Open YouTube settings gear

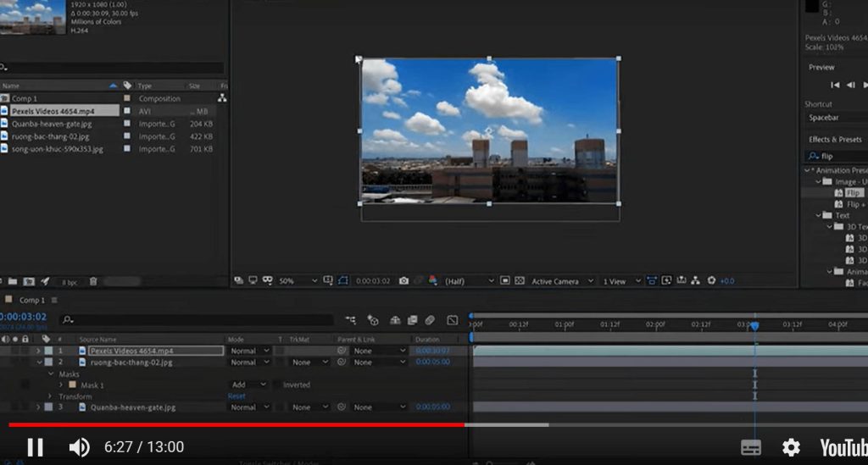(x=791, y=447)
